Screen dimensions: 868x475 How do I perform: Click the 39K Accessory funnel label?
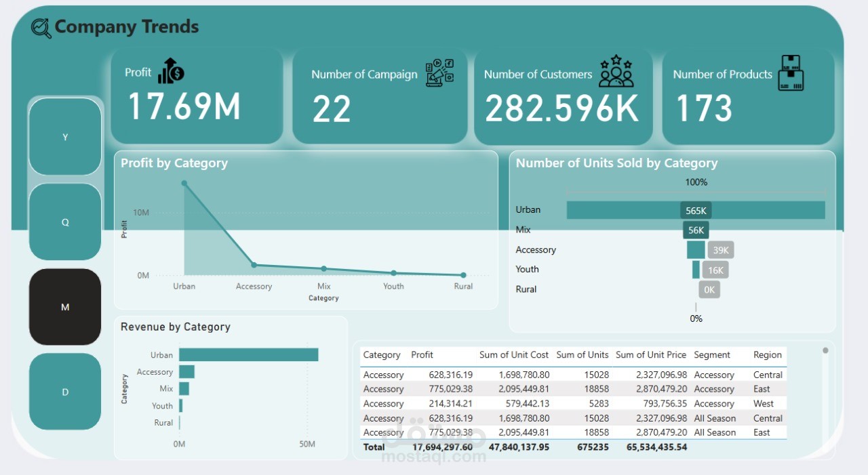pyautogui.click(x=720, y=250)
